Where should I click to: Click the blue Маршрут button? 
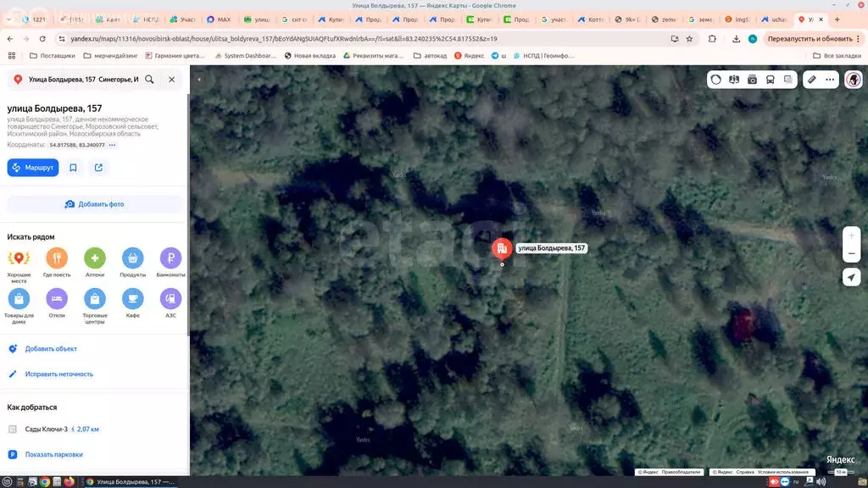(32, 168)
